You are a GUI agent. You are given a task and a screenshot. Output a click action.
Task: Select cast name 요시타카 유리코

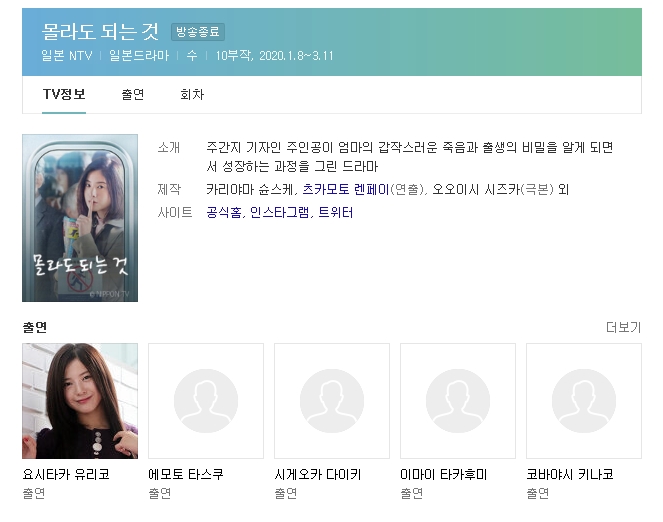point(66,474)
